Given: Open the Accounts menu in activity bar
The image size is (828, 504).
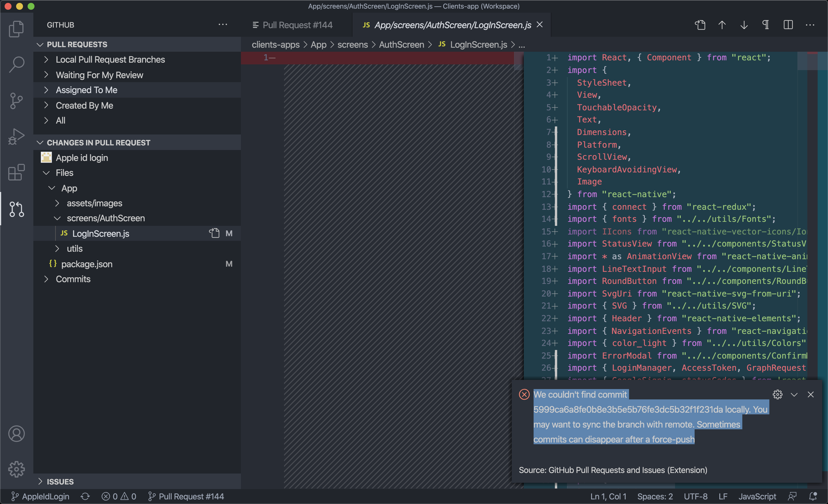Looking at the screenshot, I should (x=16, y=434).
